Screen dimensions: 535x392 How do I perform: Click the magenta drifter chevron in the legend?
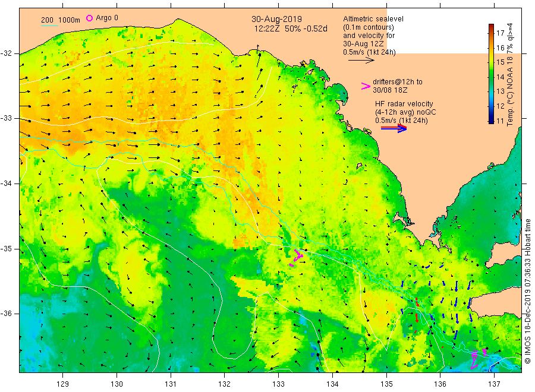366,86
